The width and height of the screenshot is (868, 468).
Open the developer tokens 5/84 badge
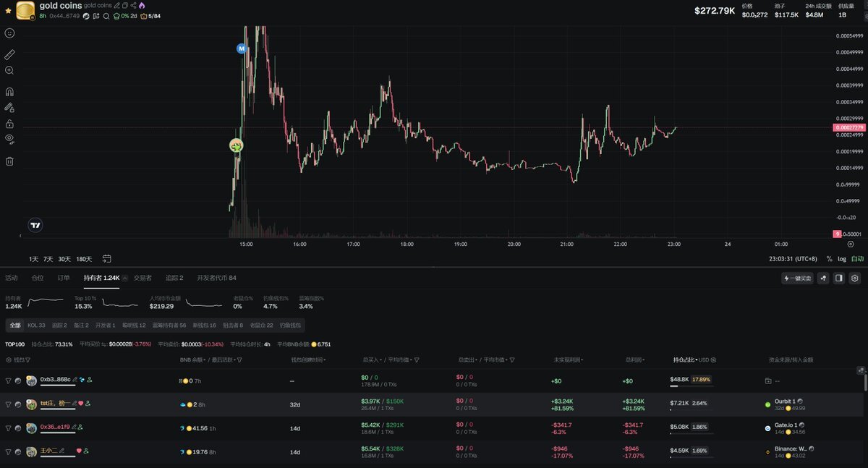coord(150,16)
